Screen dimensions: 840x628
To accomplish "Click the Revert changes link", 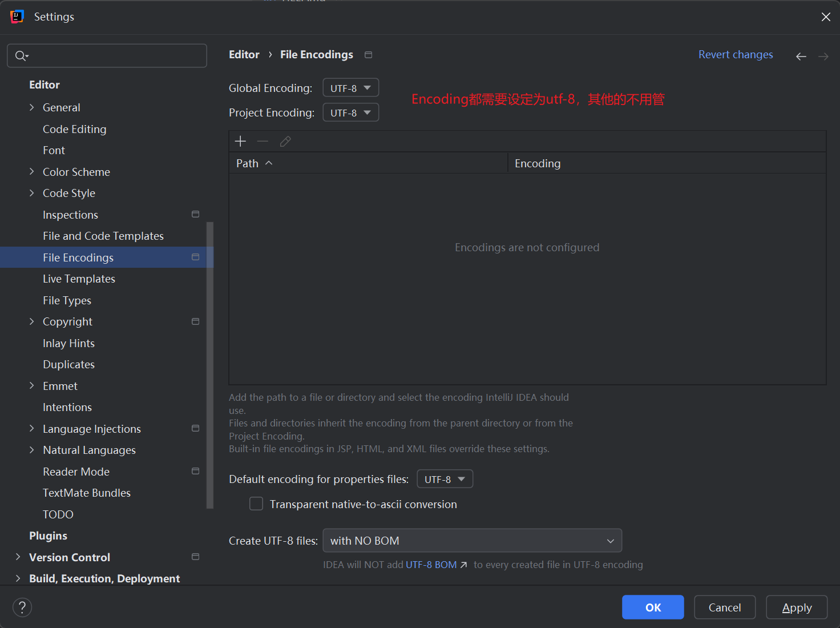I will coord(735,55).
